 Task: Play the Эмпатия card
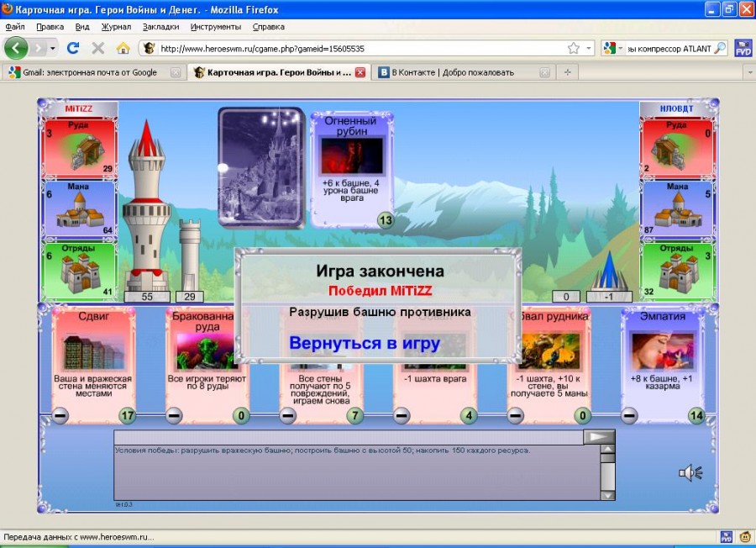click(x=663, y=366)
